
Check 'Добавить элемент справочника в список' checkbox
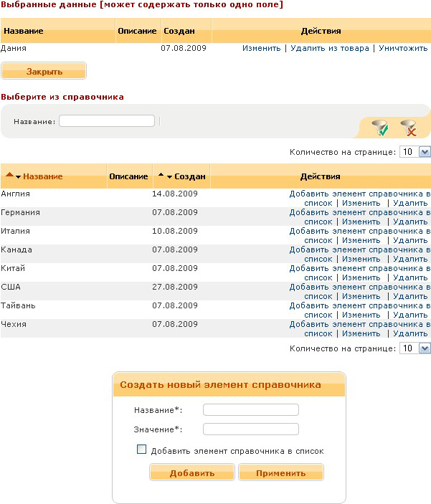[x=141, y=450]
